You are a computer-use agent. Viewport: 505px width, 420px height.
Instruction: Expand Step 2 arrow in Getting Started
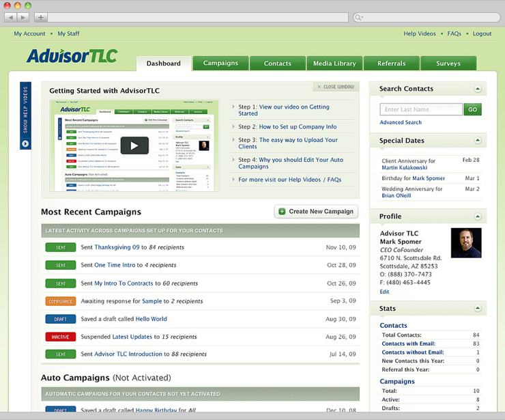pos(233,126)
